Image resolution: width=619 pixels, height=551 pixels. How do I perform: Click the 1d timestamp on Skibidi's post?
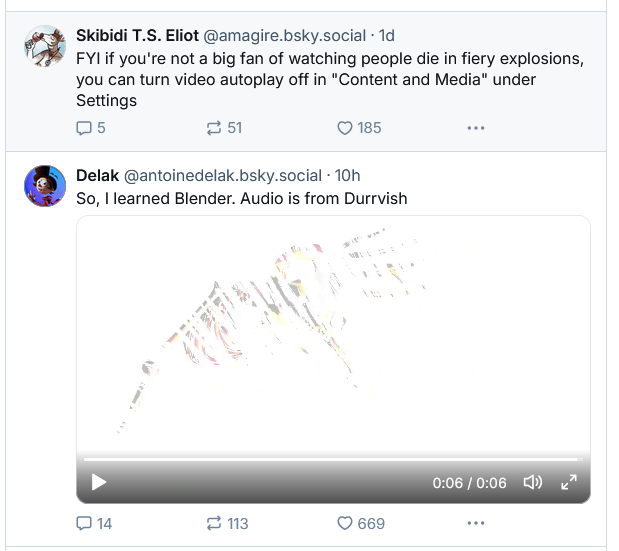click(387, 35)
